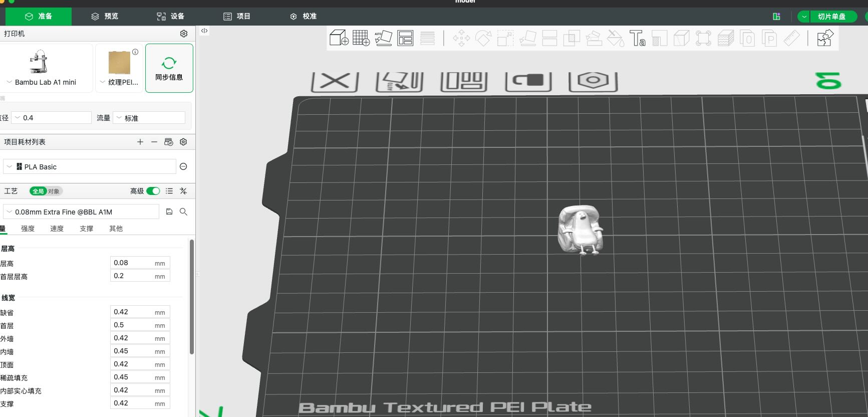Open the slice mode dropdown arrow

804,17
